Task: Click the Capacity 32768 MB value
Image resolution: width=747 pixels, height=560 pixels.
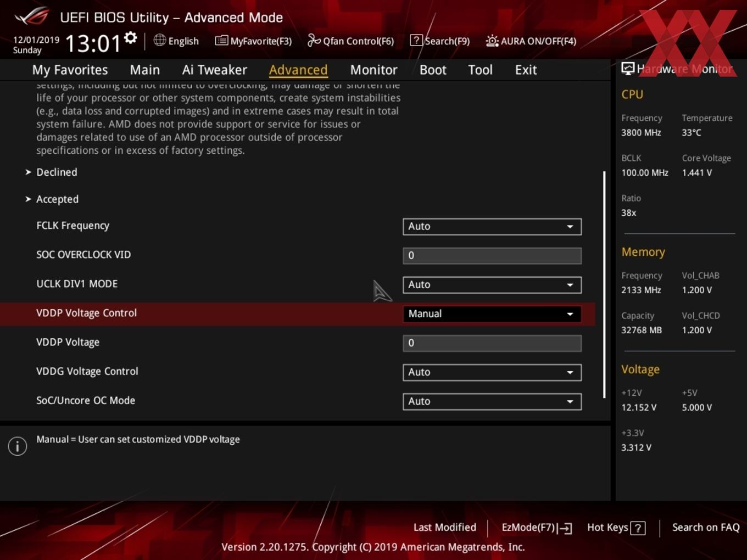Action: coord(642,330)
